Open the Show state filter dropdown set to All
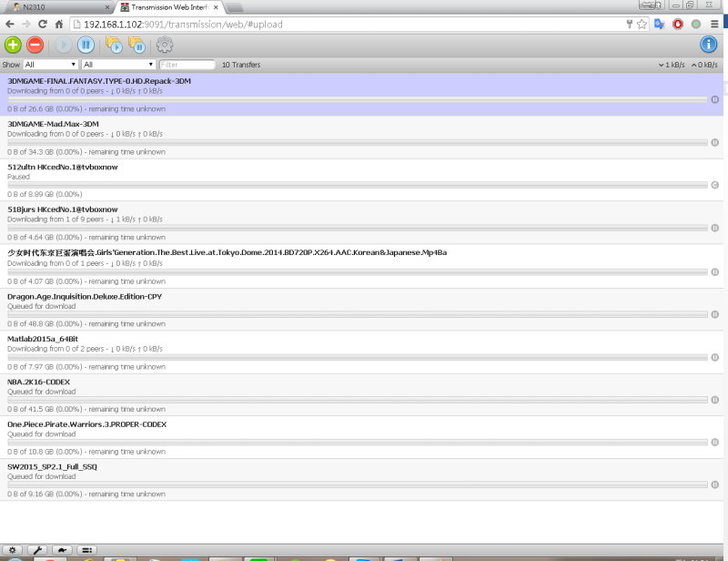 point(50,65)
